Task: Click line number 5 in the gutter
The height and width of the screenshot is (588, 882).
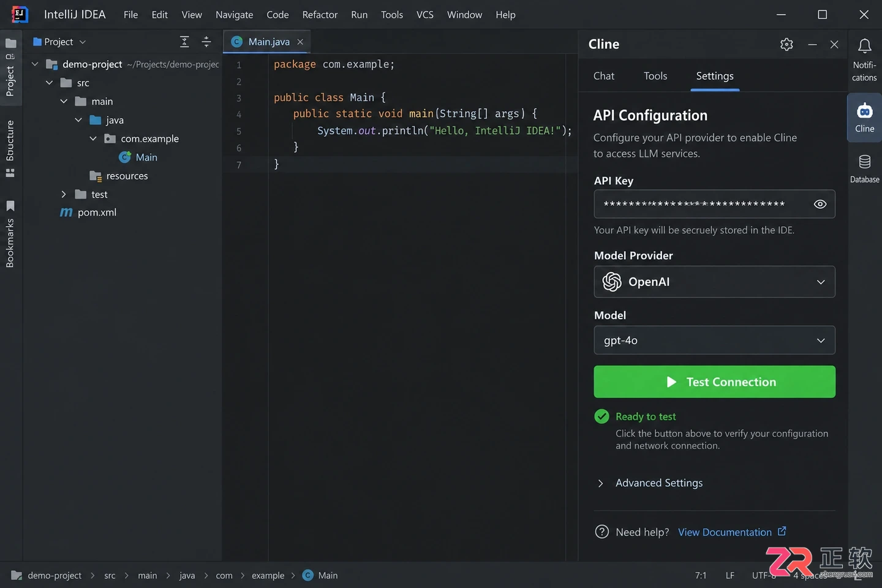Action: coord(239,131)
